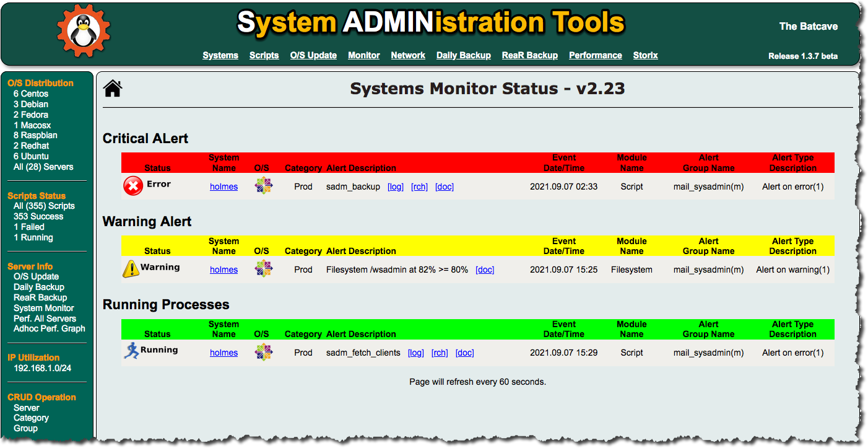Open the ReaR Backup navigation entry

pos(529,55)
